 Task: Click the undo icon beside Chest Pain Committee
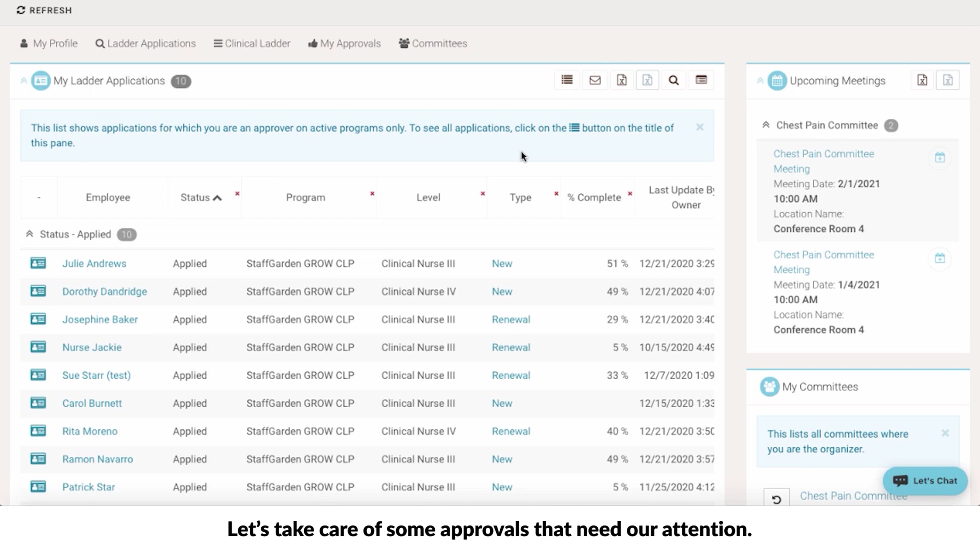(776, 499)
